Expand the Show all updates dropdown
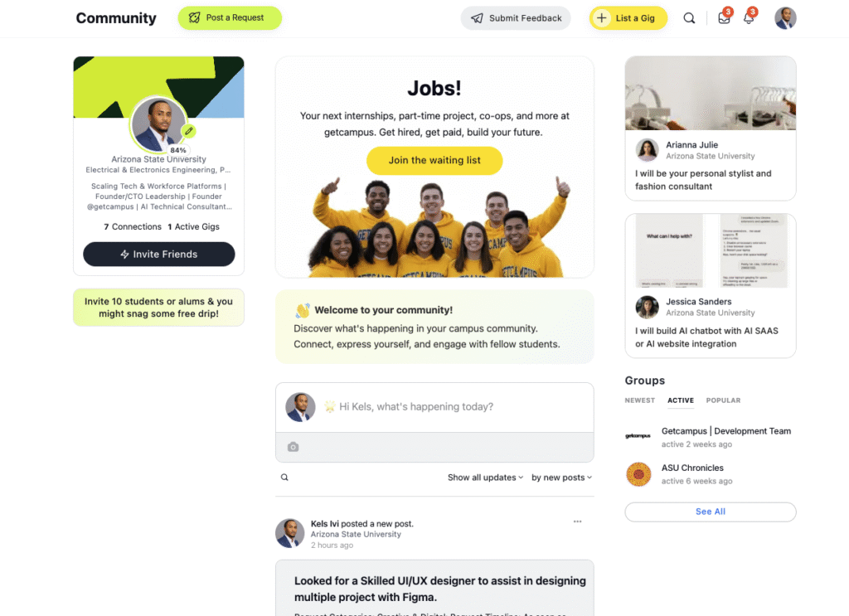 (x=485, y=478)
